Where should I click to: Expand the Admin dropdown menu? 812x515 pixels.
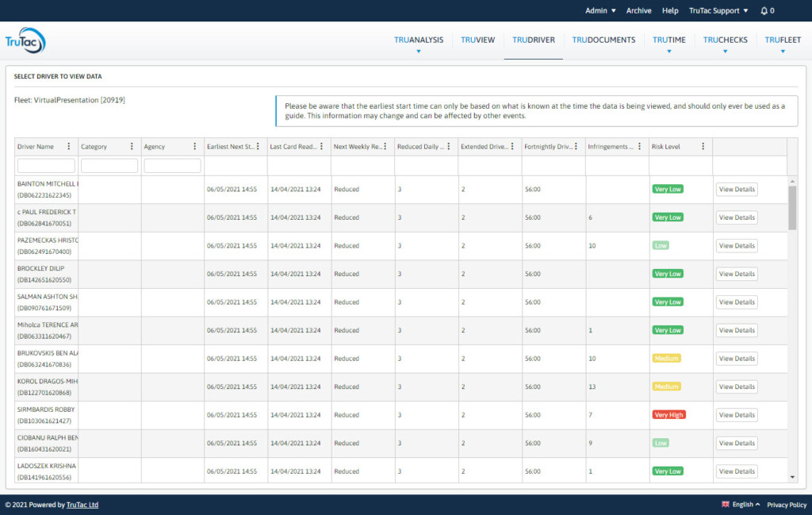[x=600, y=11]
